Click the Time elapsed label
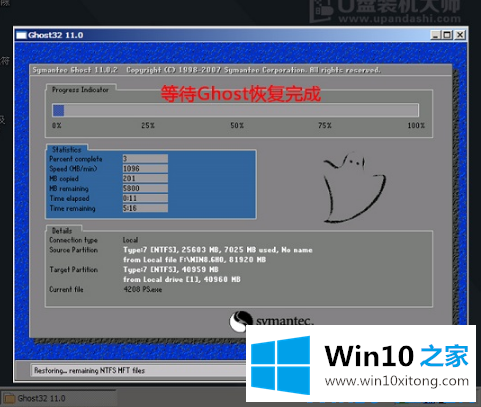The image size is (481, 407). 69,199
